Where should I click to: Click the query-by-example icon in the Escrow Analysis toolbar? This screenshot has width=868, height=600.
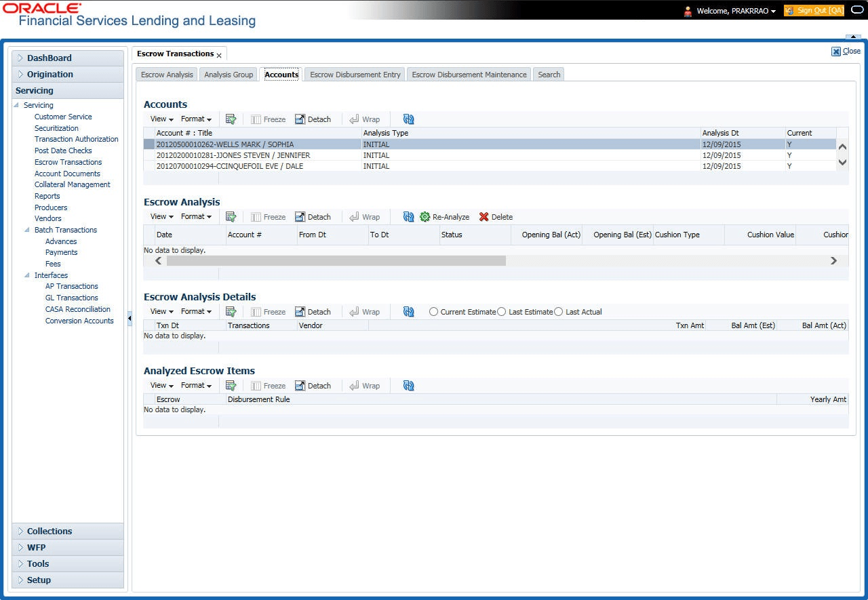point(231,217)
